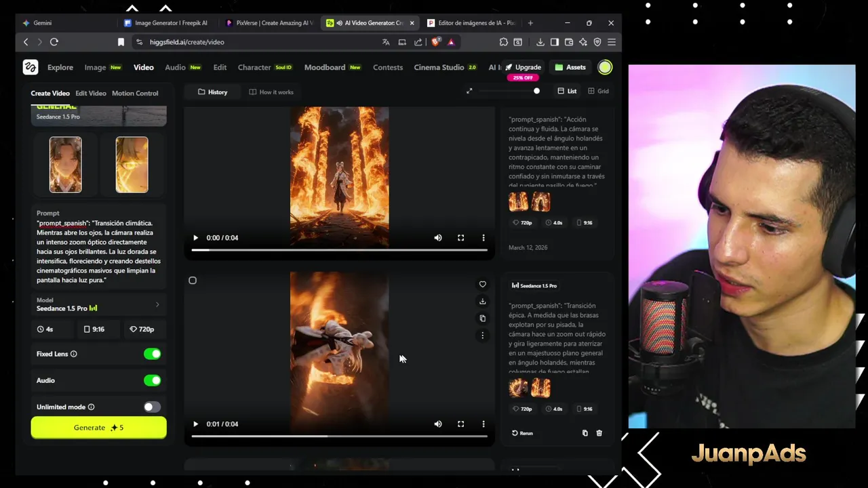Turn off the Audio toggle
868x488 pixels.
pos(152,380)
